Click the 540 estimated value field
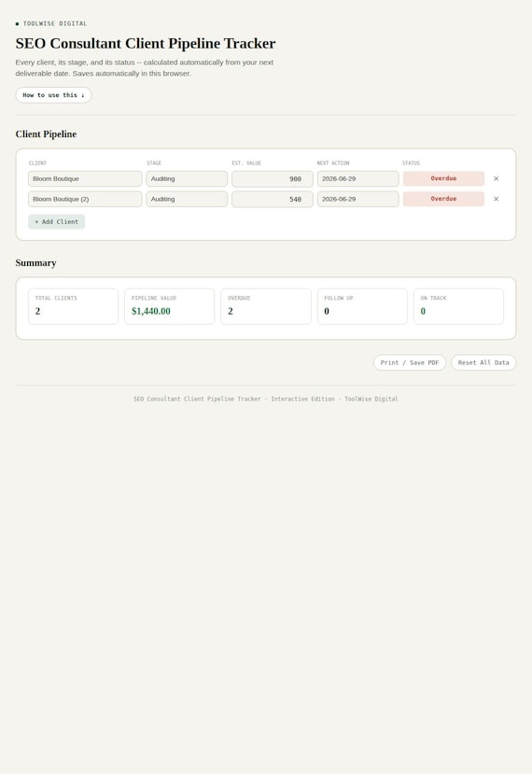The height and width of the screenshot is (774, 532). pos(273,199)
